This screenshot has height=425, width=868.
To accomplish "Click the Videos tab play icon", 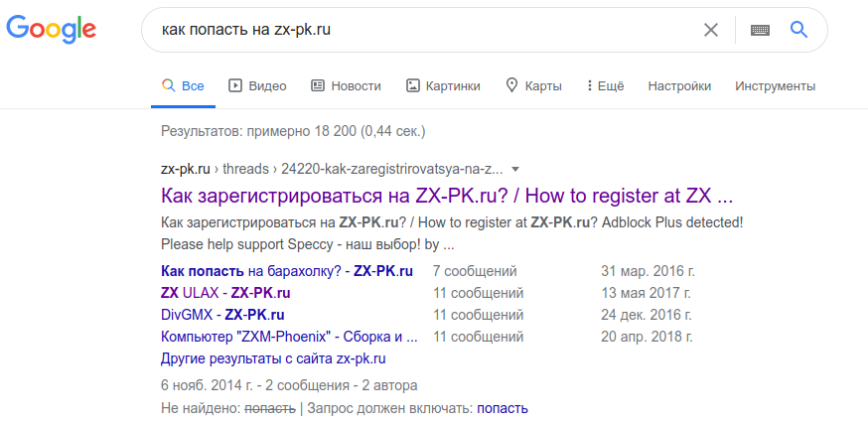I will [235, 85].
